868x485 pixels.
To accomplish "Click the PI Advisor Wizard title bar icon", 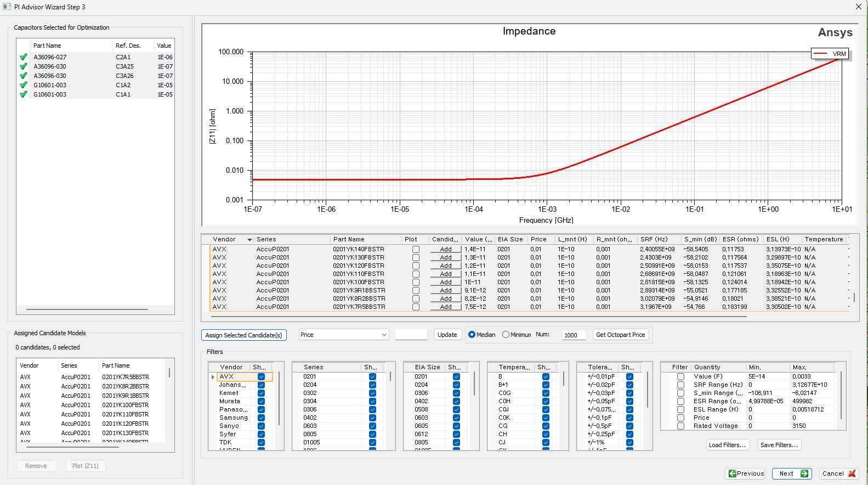I will (7, 7).
